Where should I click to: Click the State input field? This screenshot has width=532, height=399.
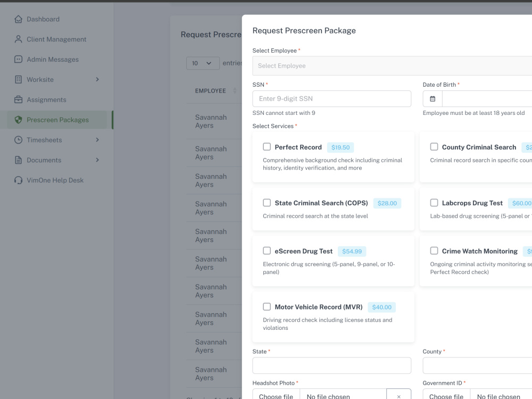[x=331, y=365]
